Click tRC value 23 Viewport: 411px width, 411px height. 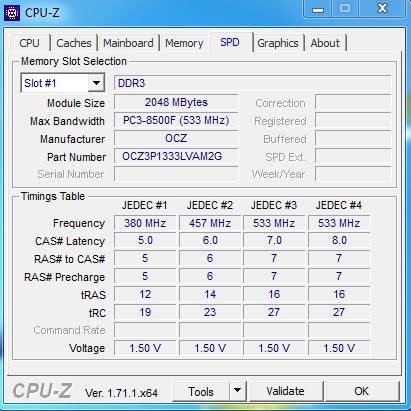click(x=210, y=312)
